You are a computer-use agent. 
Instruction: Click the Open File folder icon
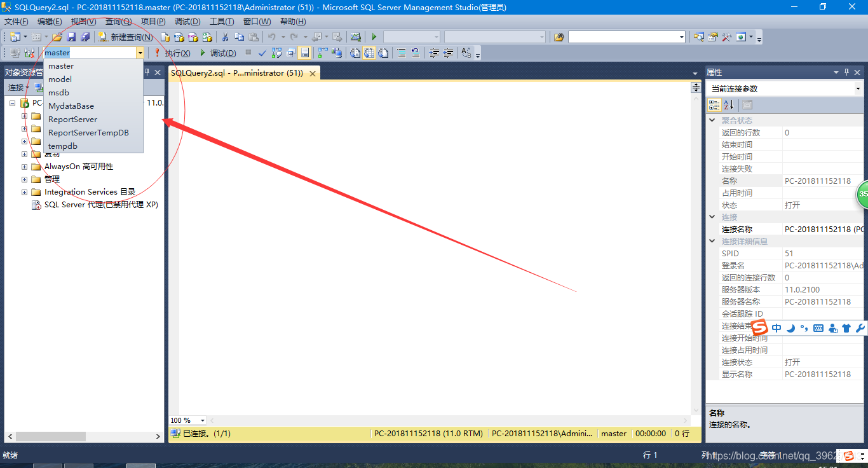(x=57, y=37)
